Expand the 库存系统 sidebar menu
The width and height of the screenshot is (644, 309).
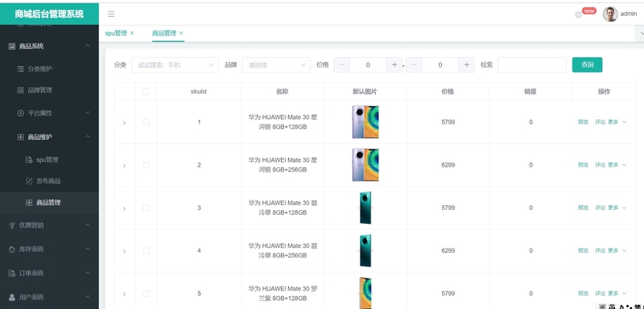click(x=49, y=249)
